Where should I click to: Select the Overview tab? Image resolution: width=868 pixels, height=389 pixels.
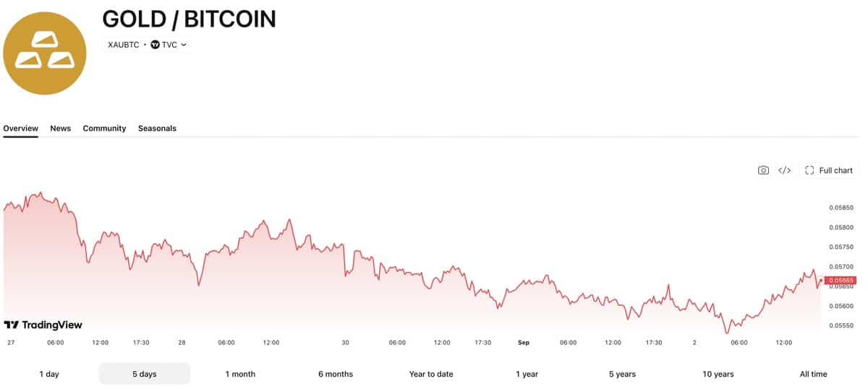pyautogui.click(x=20, y=129)
